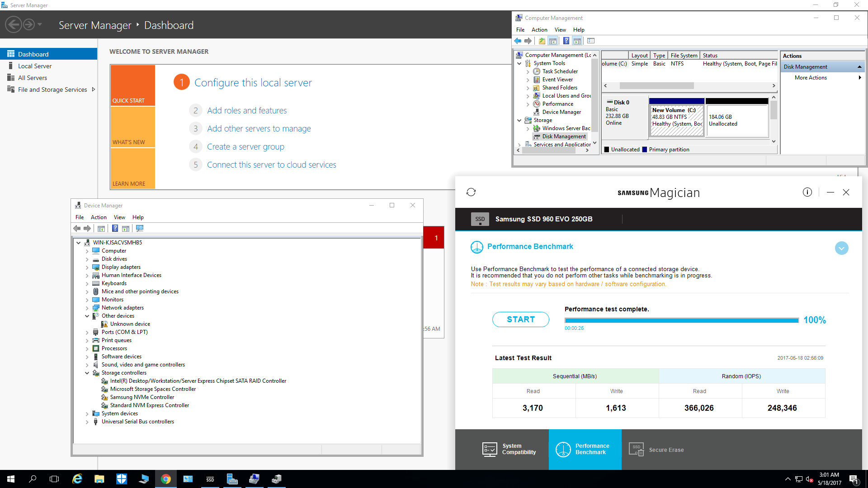Select Microsoft Storage Spaces Controller
Screen dimensions: 868x488
[153, 389]
